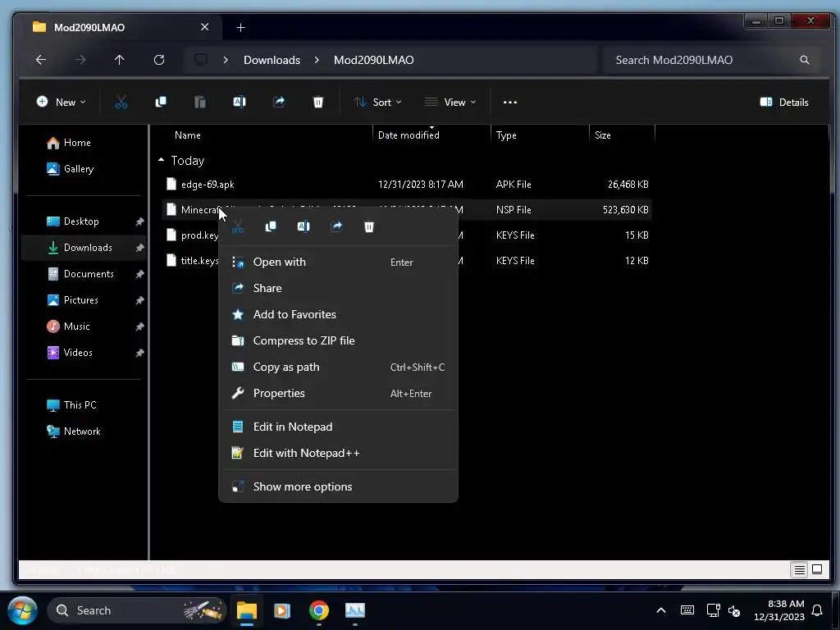Screen dimensions: 840x630
Task: Select Compress to ZIP file
Action: pos(339,340)
